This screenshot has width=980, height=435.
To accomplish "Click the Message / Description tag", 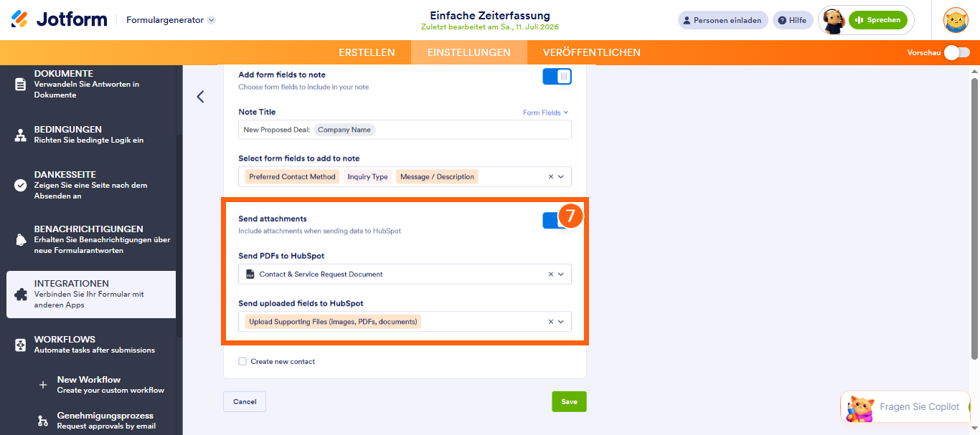I will click(x=437, y=177).
